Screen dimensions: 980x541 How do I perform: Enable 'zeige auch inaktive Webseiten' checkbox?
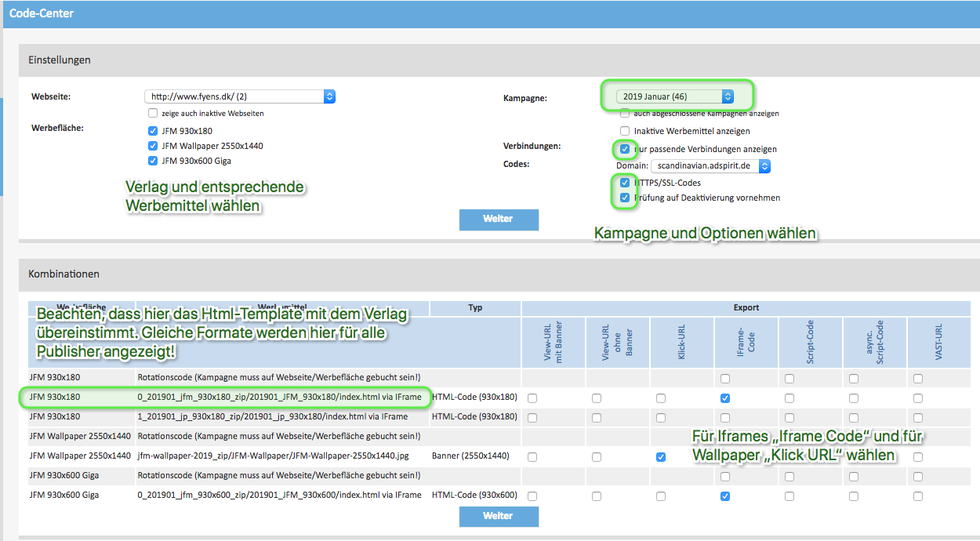coord(153,114)
